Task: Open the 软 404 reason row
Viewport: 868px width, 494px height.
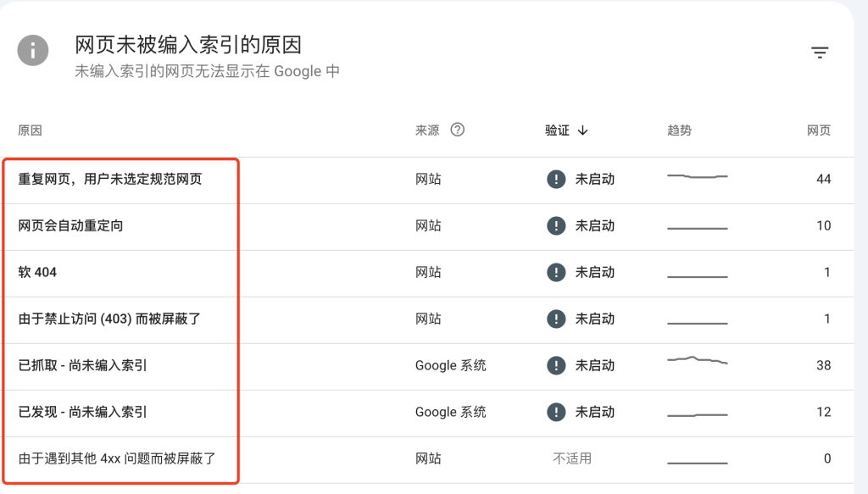Action: point(427,272)
